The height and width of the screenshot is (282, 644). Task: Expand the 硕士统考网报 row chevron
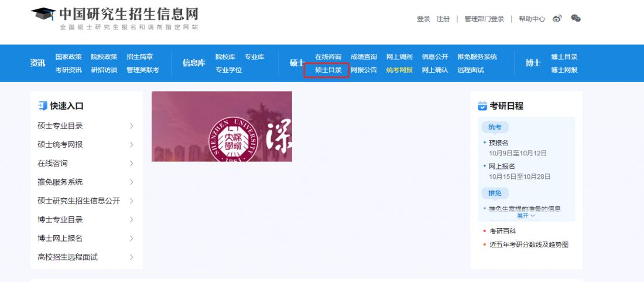click(x=131, y=145)
